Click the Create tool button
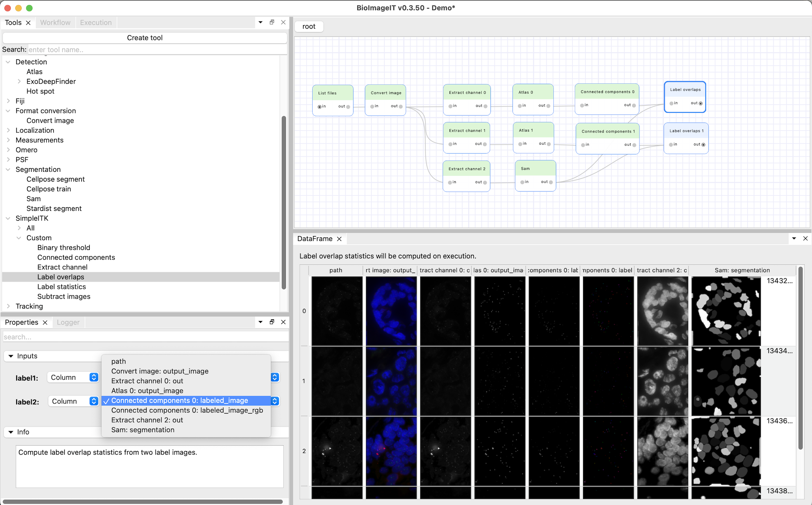 145,38
